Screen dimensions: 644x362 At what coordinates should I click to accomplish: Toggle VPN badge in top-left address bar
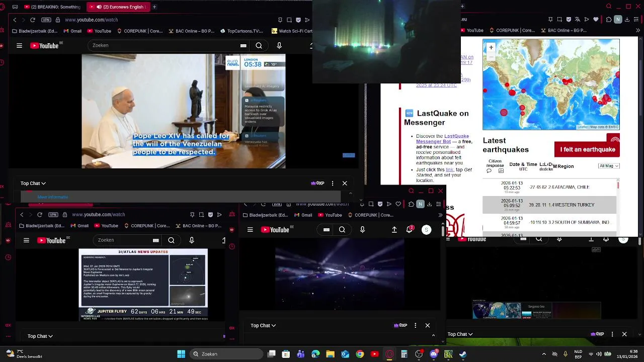[x=46, y=20]
